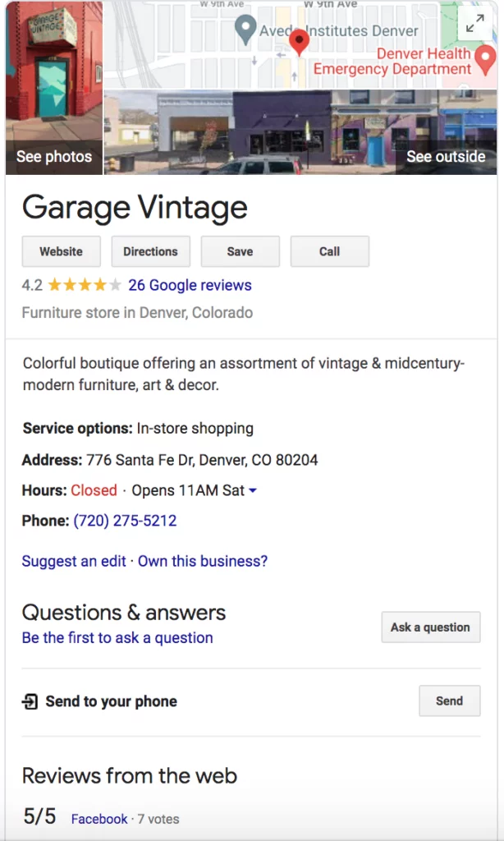
Task: Click the Send to your phone icon
Action: click(30, 701)
